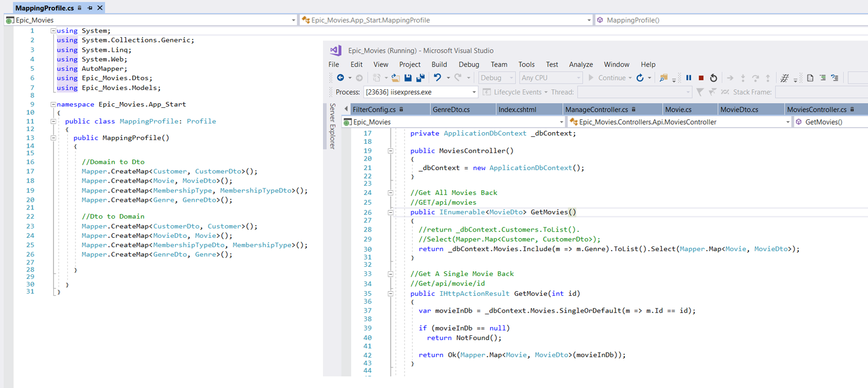The image size is (868, 388).
Task: Stop debugging with the red square
Action: click(701, 78)
